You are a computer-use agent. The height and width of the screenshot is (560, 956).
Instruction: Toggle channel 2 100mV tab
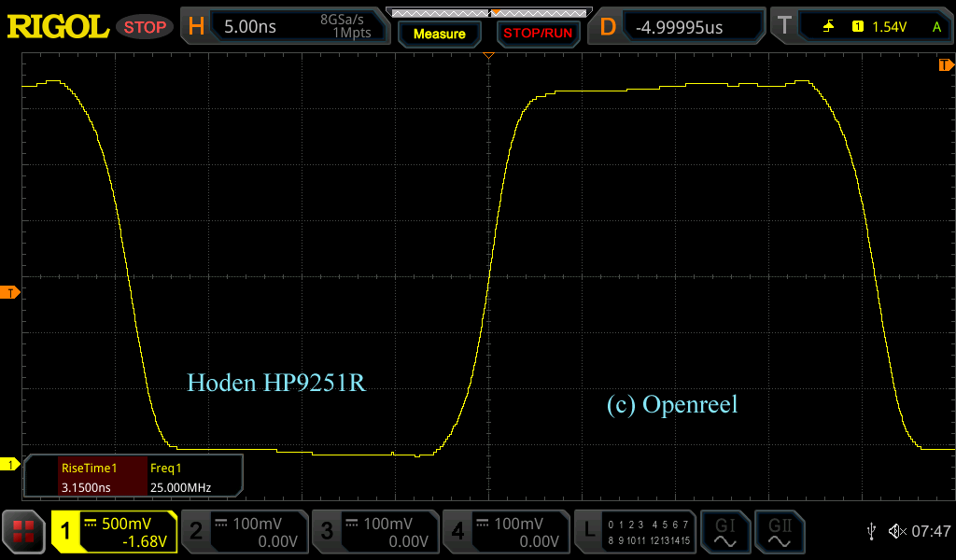click(246, 532)
